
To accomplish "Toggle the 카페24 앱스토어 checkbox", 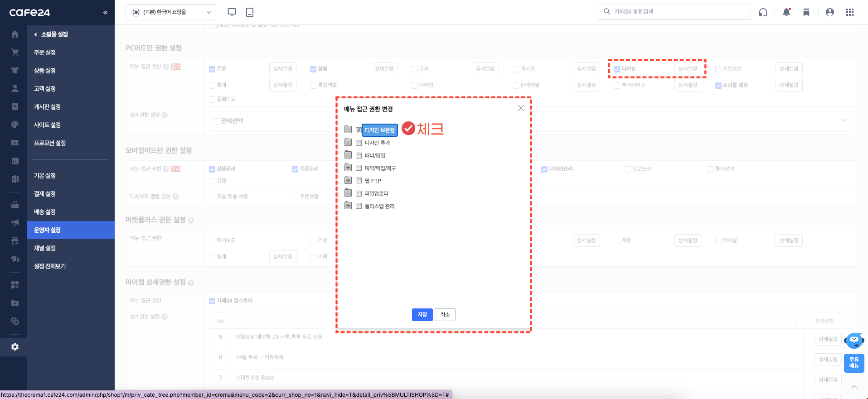I will pos(212,301).
